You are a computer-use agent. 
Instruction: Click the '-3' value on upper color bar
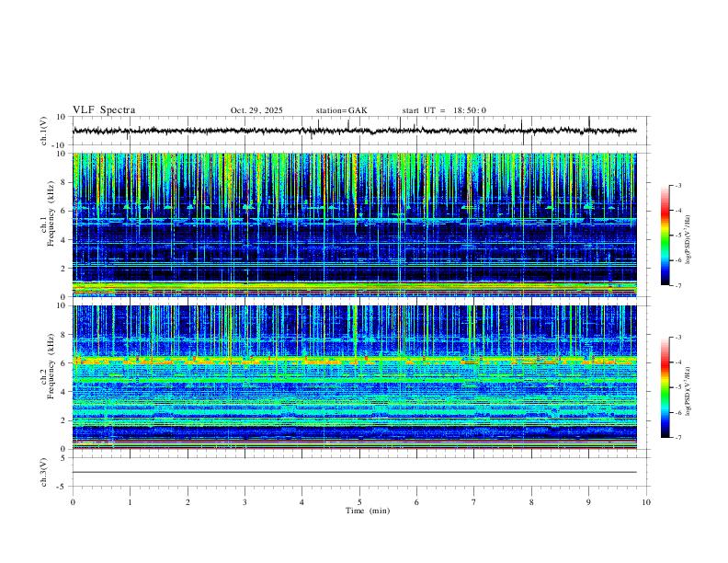[678, 185]
